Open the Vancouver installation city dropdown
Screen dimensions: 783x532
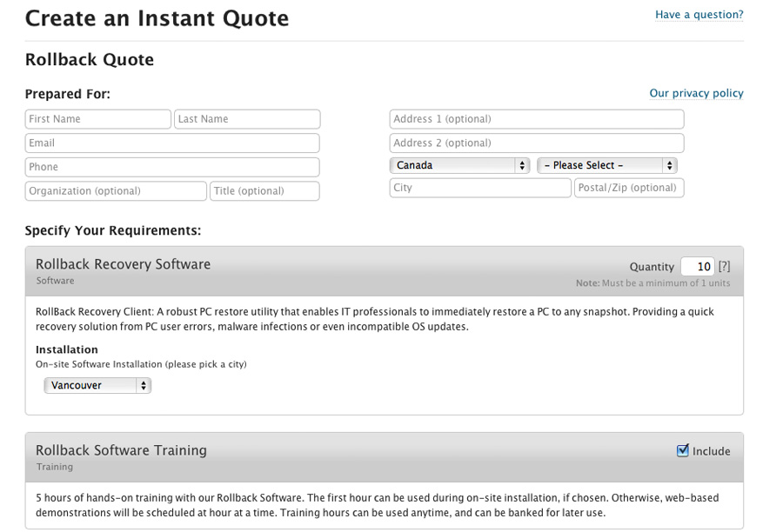(x=97, y=385)
